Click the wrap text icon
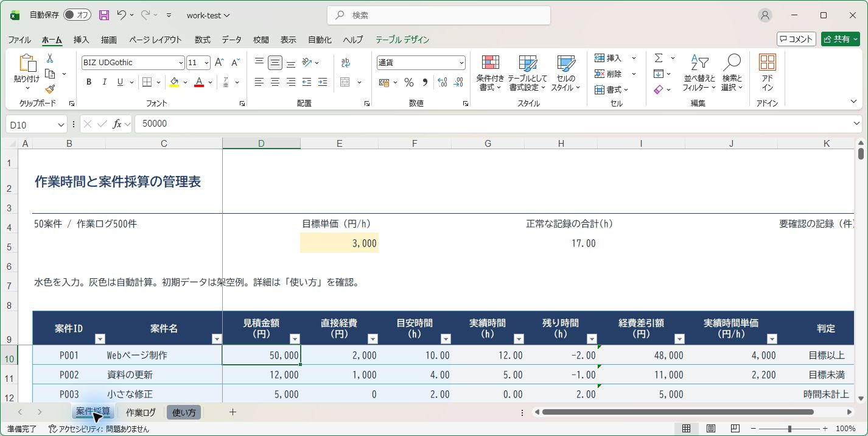This screenshot has width=868, height=436. pyautogui.click(x=346, y=62)
